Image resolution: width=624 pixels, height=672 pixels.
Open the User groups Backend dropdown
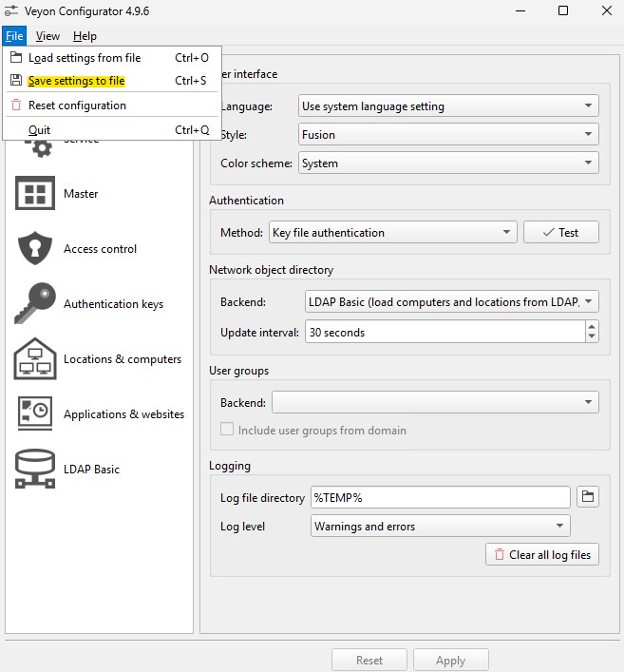tap(435, 402)
